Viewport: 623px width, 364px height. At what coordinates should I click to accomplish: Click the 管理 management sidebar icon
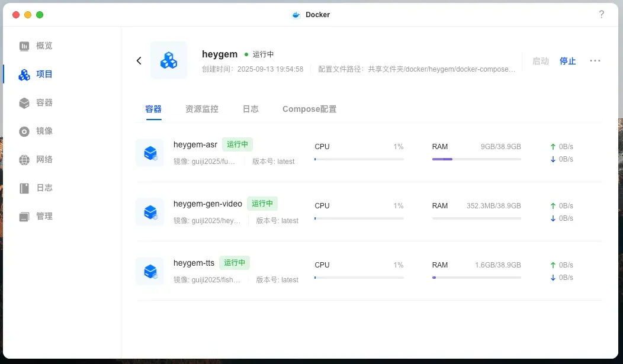pos(24,217)
